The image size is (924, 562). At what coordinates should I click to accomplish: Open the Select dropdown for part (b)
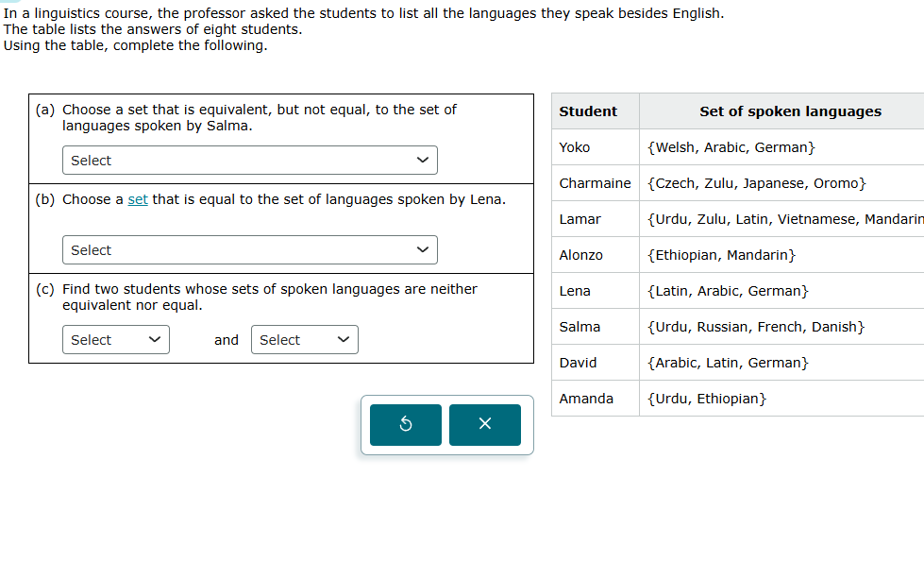coord(249,249)
